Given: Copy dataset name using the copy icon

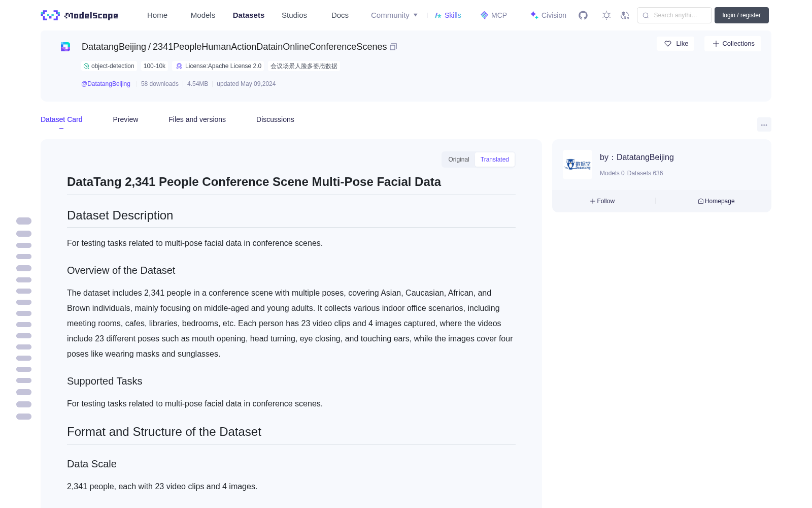Looking at the screenshot, I should (393, 47).
